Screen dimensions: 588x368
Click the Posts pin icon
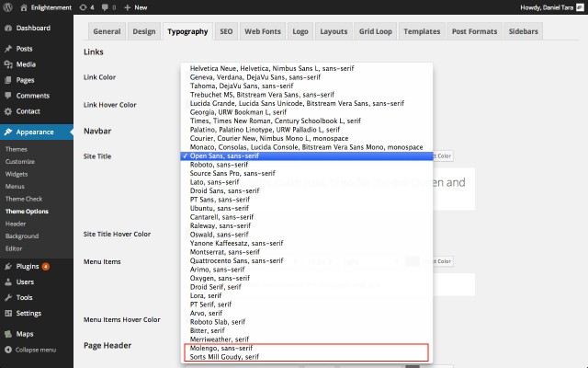(x=8, y=49)
